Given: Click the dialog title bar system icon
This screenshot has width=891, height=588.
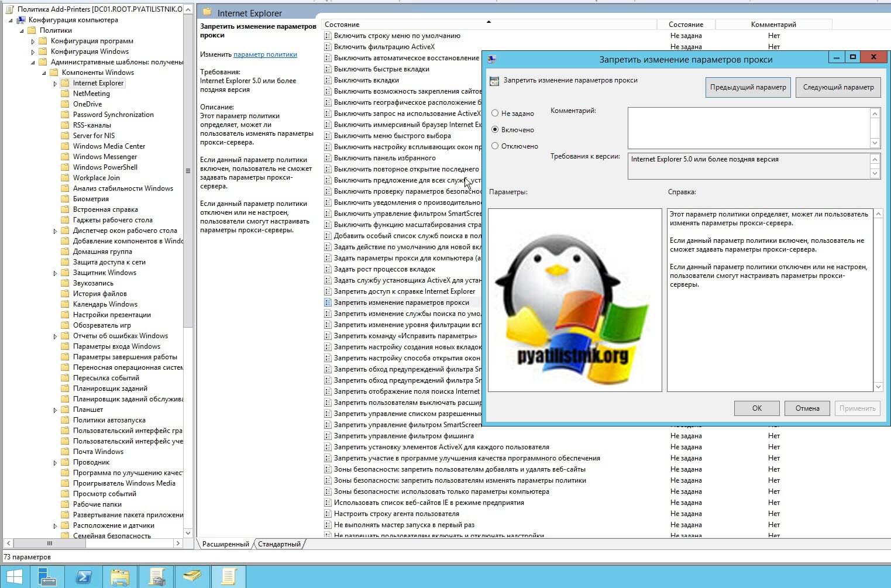Looking at the screenshot, I should (492, 59).
